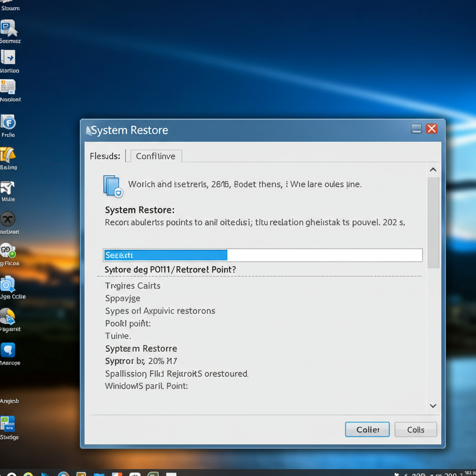Switch to the Confitinve tab
Image resolution: width=476 pixels, height=476 pixels.
point(156,156)
